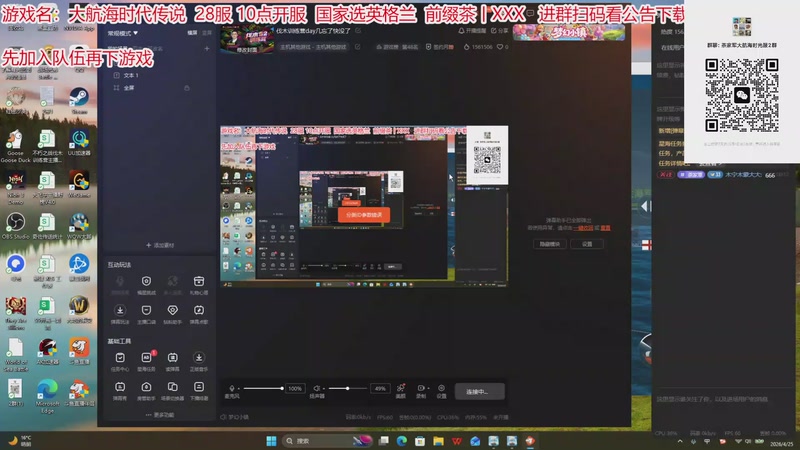Mute the microphone icon
This screenshot has width=800, height=450.
232,388
